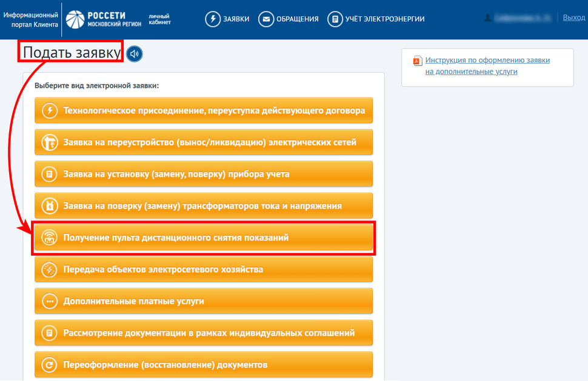The height and width of the screenshot is (381, 588).
Task: Choose Передача объектов электросетевого хозяйства
Action: [x=204, y=270]
